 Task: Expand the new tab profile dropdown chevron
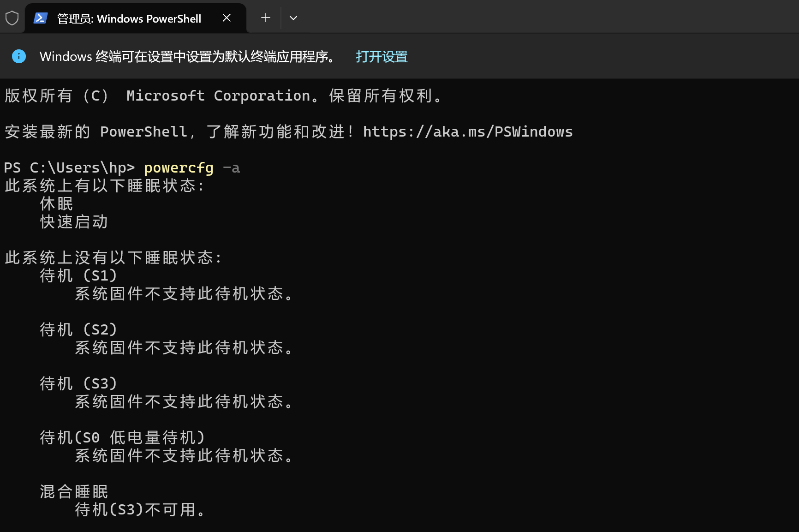tap(293, 18)
